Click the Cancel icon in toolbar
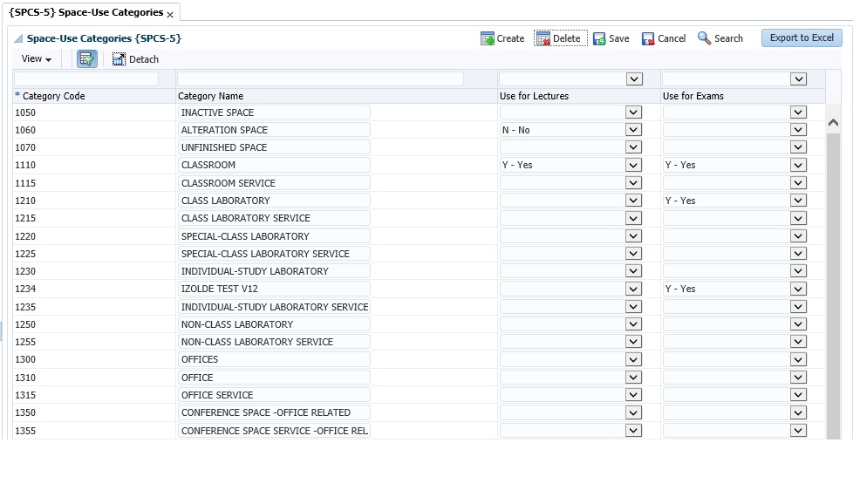This screenshot has width=853, height=504. click(x=648, y=38)
